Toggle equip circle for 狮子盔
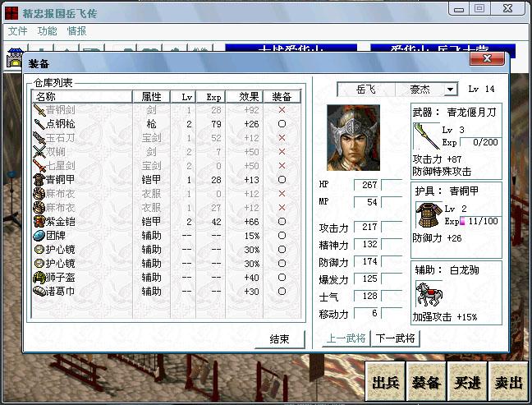This screenshot has height=405, width=532. tap(282, 278)
